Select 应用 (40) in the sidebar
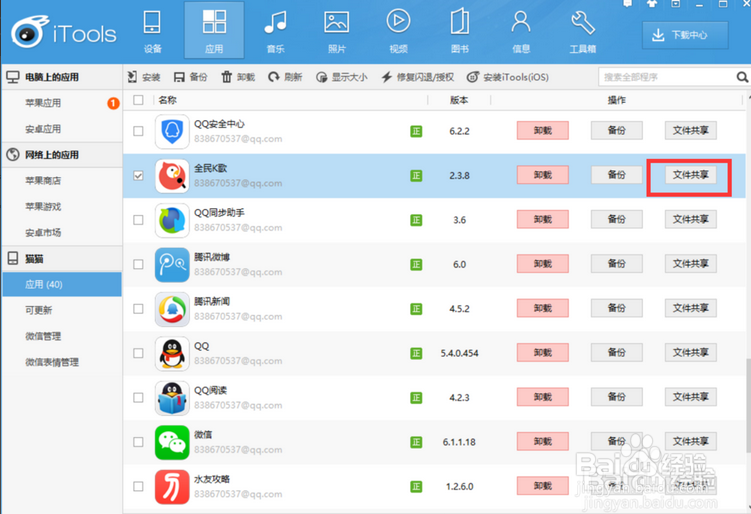 62,285
